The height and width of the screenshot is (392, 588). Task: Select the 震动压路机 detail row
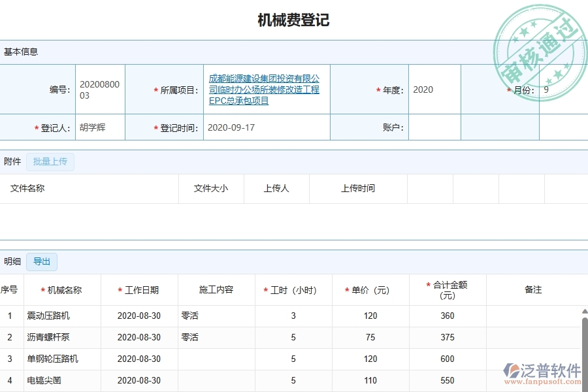[x=49, y=316]
